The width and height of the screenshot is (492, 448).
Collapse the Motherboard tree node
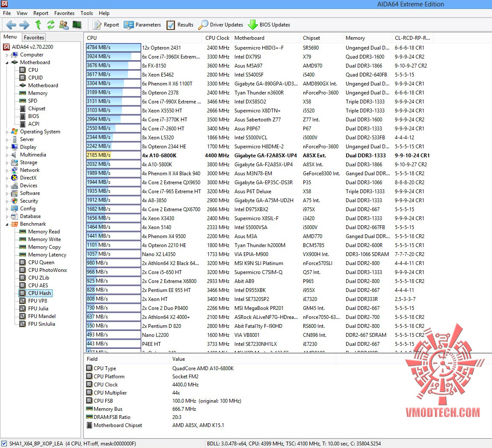[7, 63]
